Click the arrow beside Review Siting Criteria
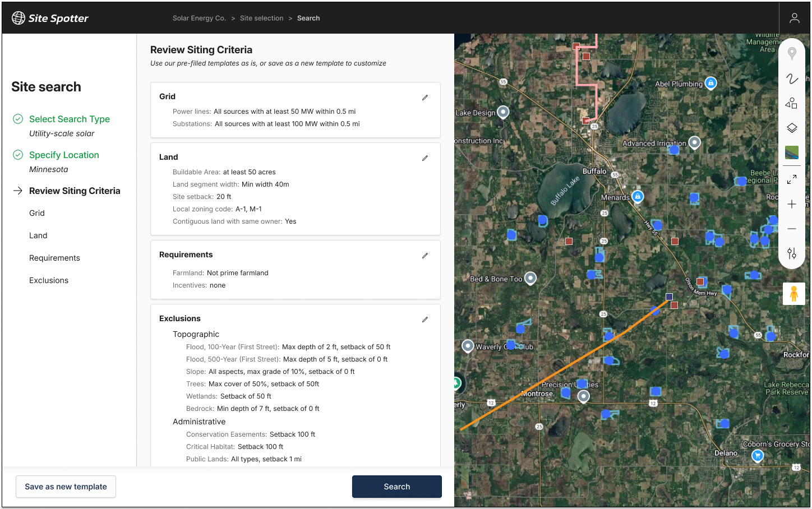 18,191
